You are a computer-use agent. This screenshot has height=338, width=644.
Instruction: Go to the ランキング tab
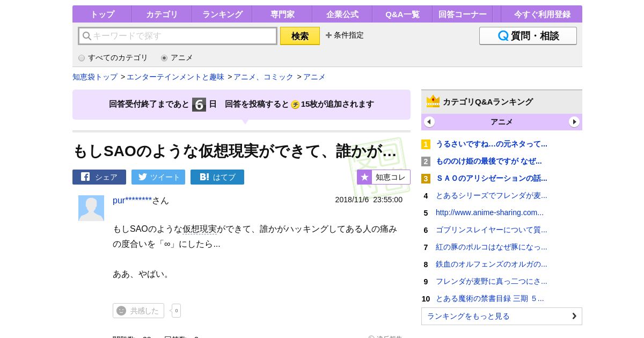[222, 14]
